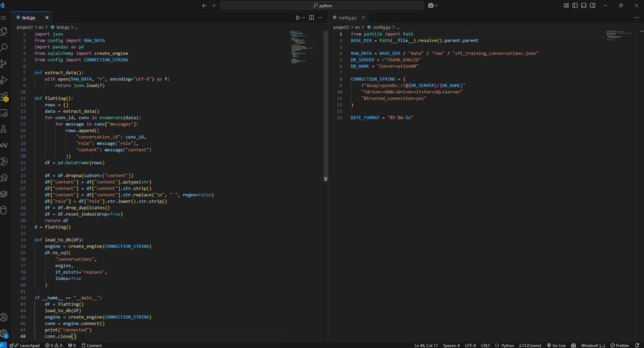The height and width of the screenshot is (348, 644).
Task: Open the Source Control view
Action: pyautogui.click(x=4, y=64)
